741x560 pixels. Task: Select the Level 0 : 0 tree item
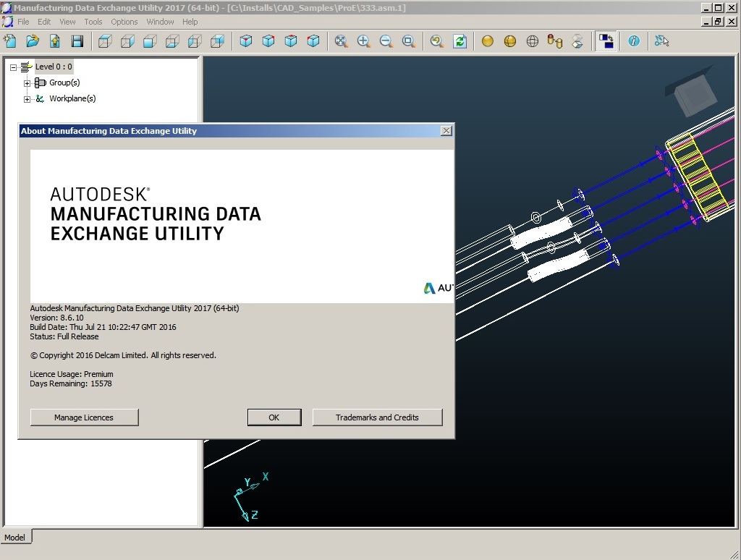[54, 67]
